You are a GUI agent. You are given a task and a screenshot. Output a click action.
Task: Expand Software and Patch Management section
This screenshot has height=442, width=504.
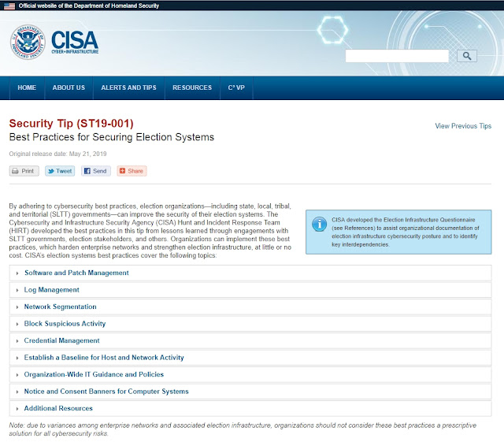click(x=250, y=273)
